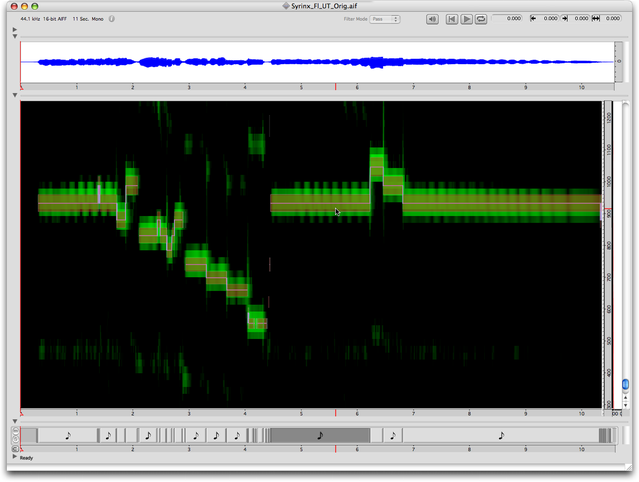Click the red marker on the frequency ruler
The height and width of the screenshot is (482, 639).
tap(608, 209)
